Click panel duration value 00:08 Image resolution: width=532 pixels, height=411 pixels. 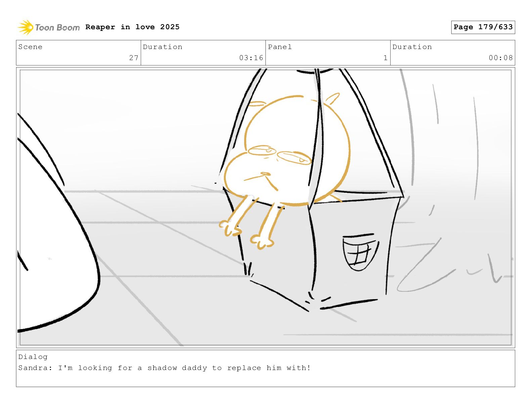(x=501, y=58)
